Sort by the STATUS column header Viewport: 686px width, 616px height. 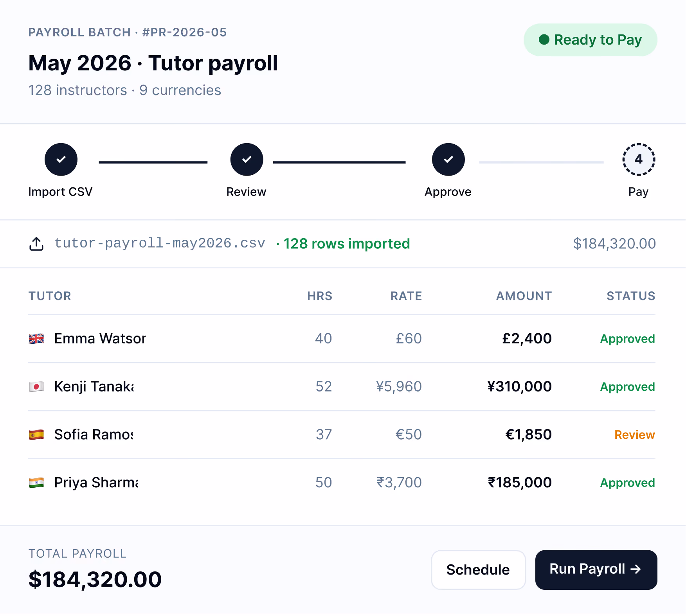point(631,296)
